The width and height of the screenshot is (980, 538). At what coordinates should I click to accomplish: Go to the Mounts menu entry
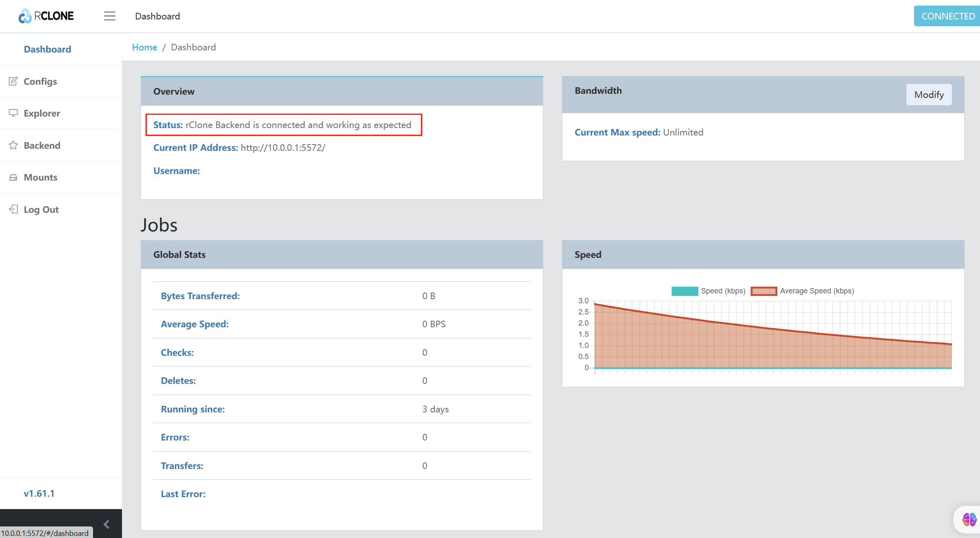click(x=41, y=177)
